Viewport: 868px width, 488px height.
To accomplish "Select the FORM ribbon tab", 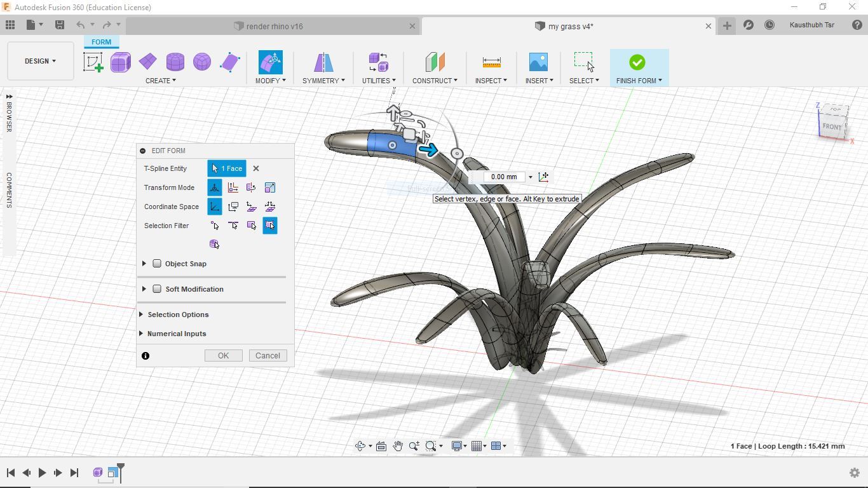I will click(x=101, y=42).
